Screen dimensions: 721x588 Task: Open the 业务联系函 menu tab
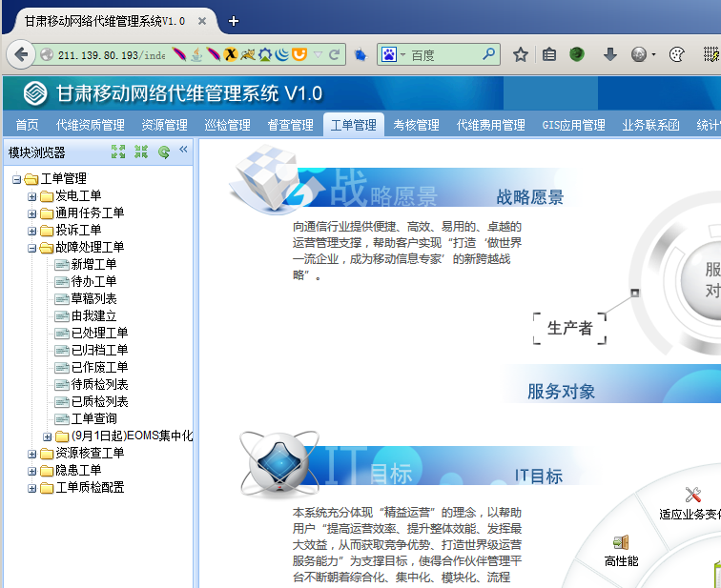650,125
